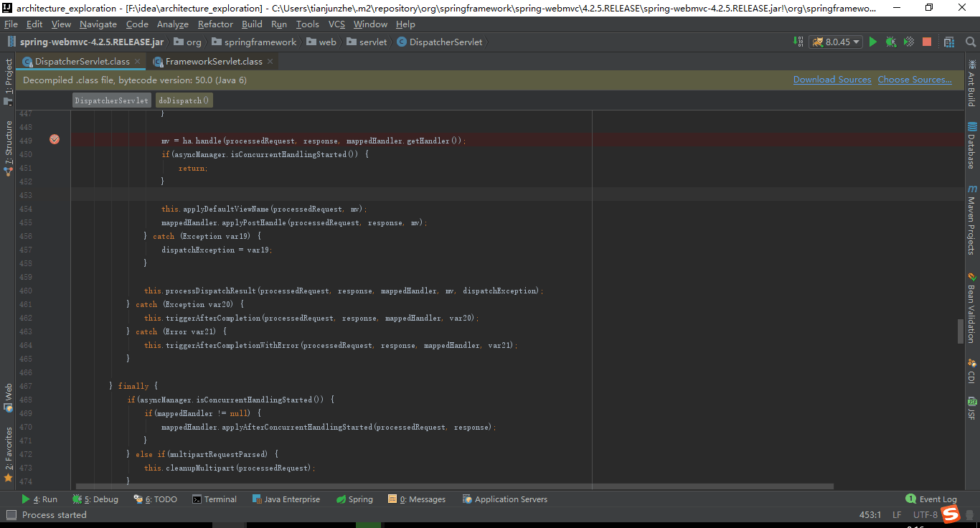Click the Download Sources link

coord(832,80)
